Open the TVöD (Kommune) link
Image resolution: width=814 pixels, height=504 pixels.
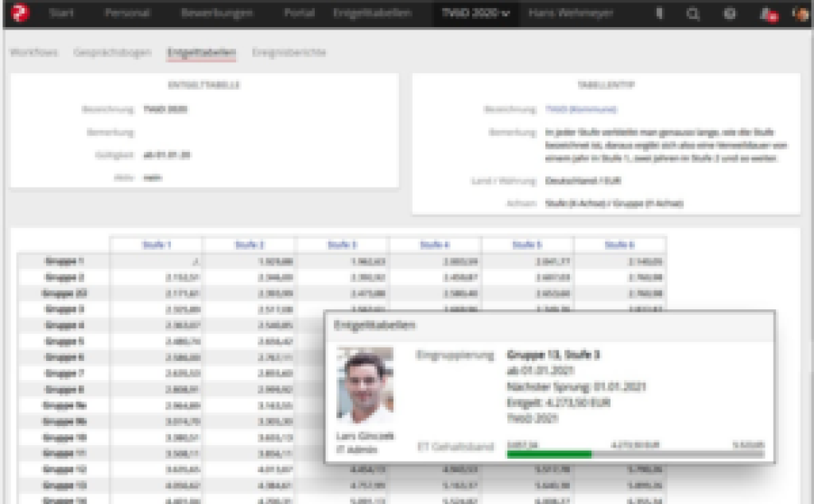pos(581,109)
